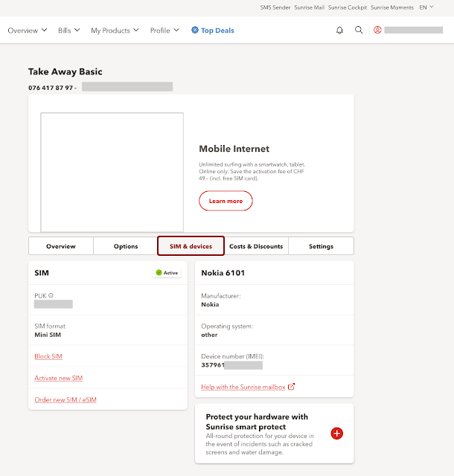Screen dimensions: 454x476
Task: Open the Profile dropdown menu
Action: click(x=164, y=30)
